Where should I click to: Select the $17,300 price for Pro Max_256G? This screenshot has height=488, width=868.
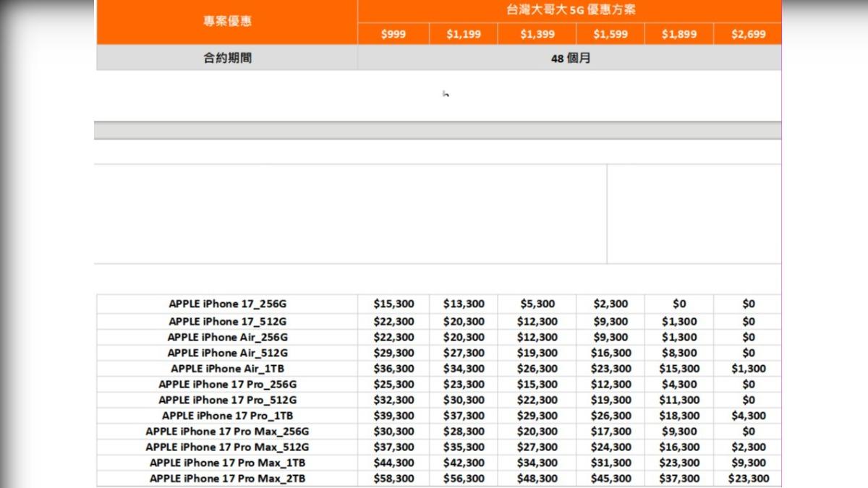point(610,432)
